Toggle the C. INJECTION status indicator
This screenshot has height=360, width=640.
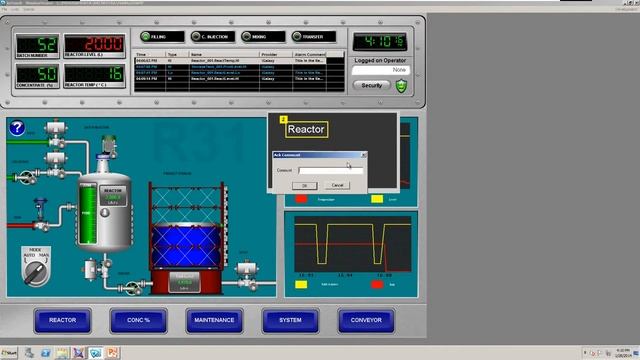click(x=213, y=37)
